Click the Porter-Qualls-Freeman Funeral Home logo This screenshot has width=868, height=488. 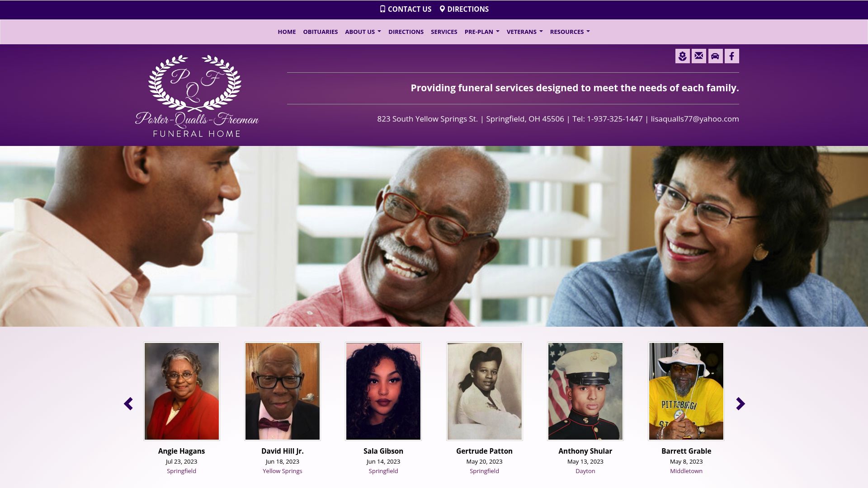coord(197,96)
